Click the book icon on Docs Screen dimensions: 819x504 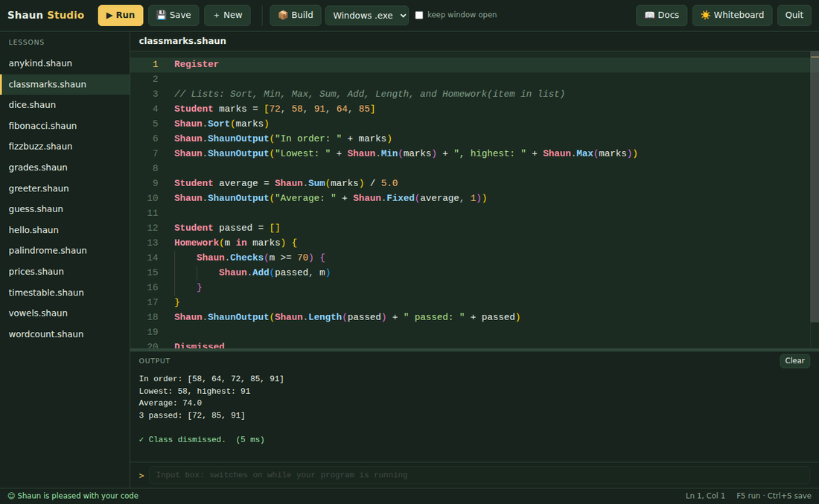[649, 15]
